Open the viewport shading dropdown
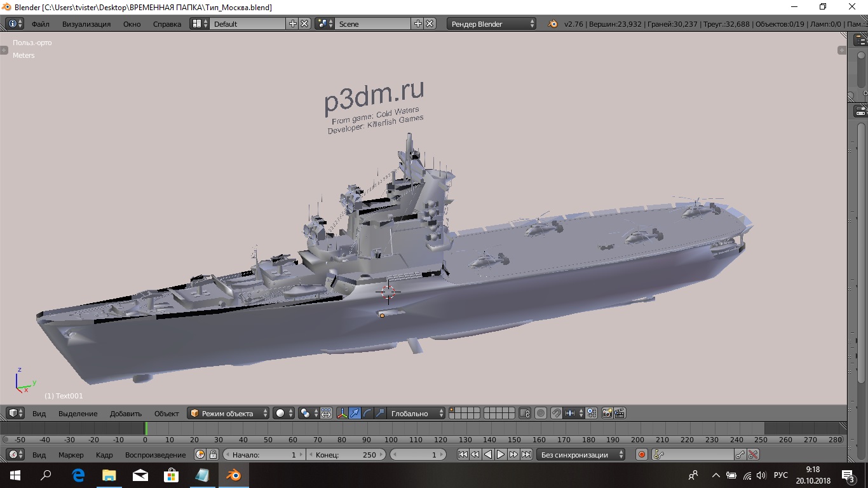 (x=284, y=413)
